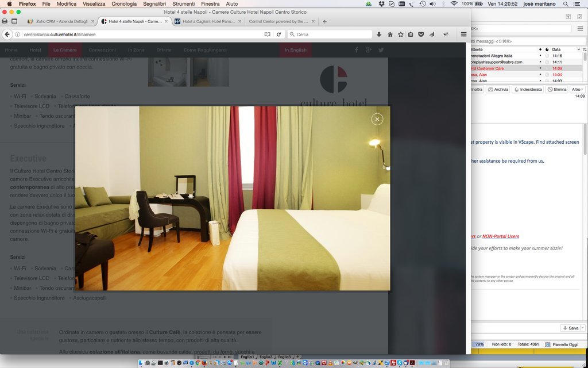Viewport: 588px width, 368px height.
Task: Sort mail by Data column header
Action: (x=565, y=49)
